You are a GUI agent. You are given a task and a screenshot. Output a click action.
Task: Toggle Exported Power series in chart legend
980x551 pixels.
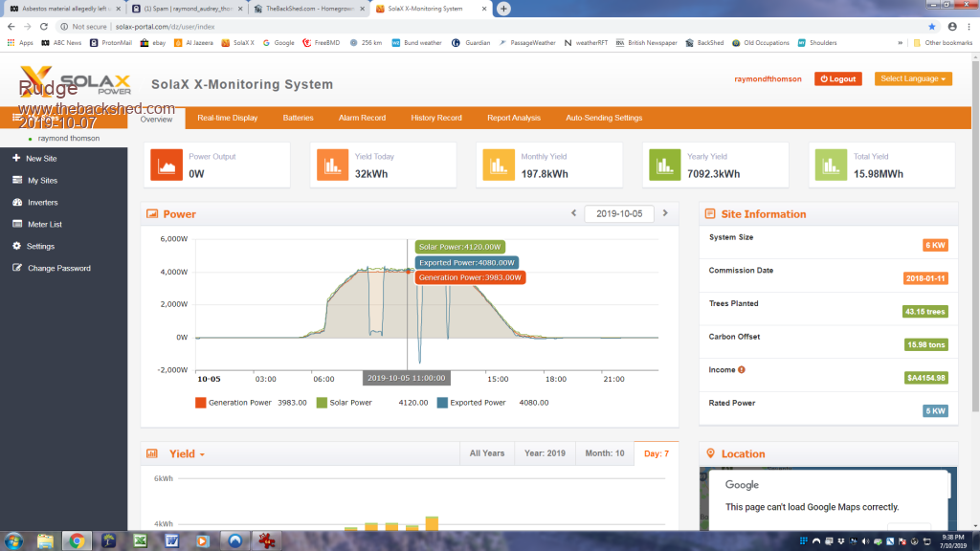coord(442,403)
